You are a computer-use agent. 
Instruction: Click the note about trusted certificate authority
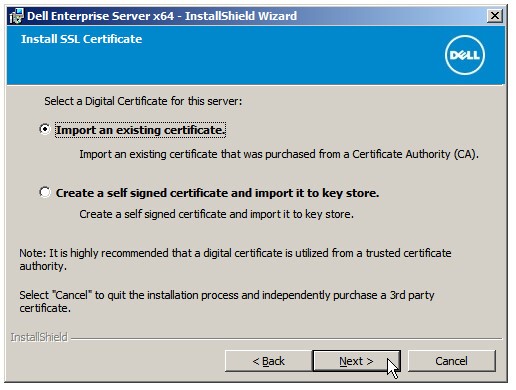coord(235,259)
